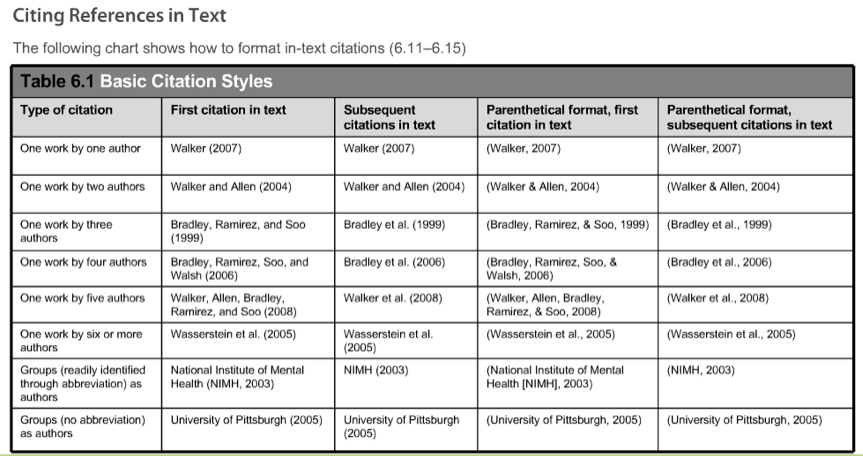Screen dimensions: 863x456
Task: Click the 'Table 6.1 Basic Citation Styles' title
Action: pyautogui.click(x=146, y=81)
